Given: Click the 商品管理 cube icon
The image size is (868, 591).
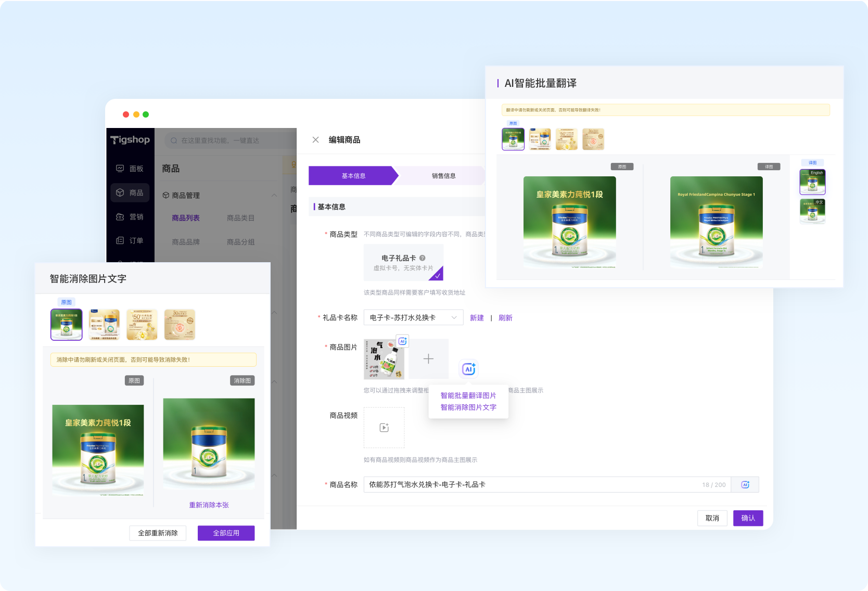Looking at the screenshot, I should [166, 196].
